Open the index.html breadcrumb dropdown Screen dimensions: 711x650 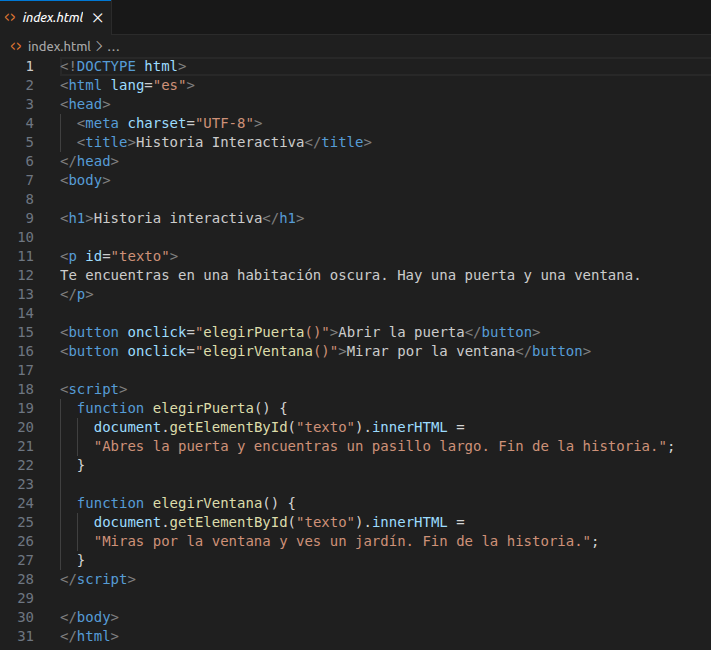(58, 46)
